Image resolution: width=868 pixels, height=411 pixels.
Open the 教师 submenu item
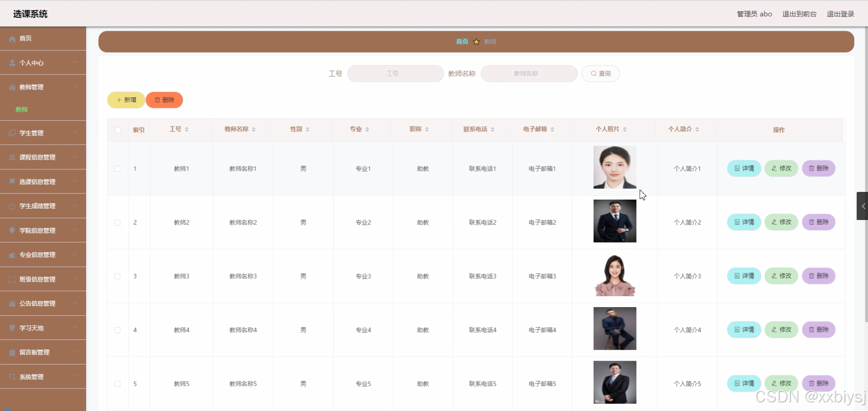(21, 109)
